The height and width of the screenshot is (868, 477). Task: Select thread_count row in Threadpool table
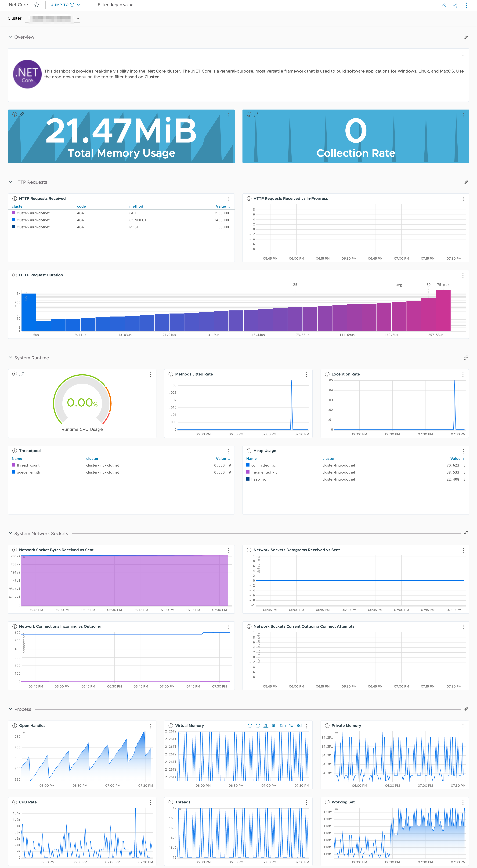(x=121, y=465)
